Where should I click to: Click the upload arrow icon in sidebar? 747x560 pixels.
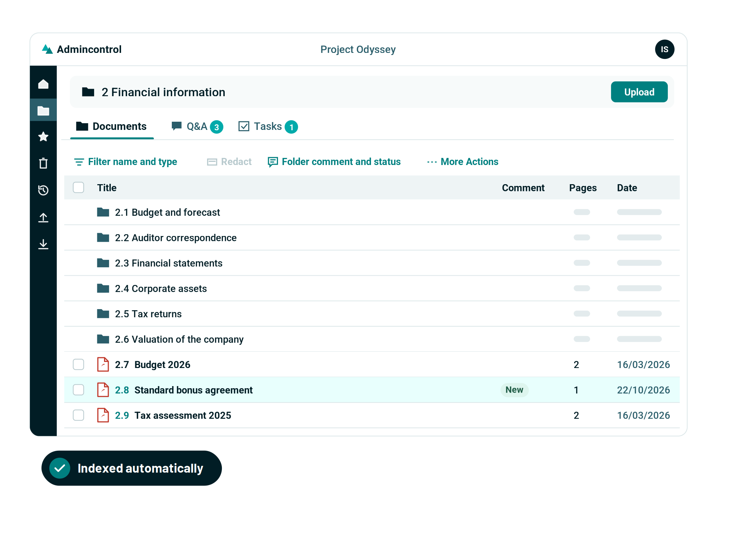(43, 217)
